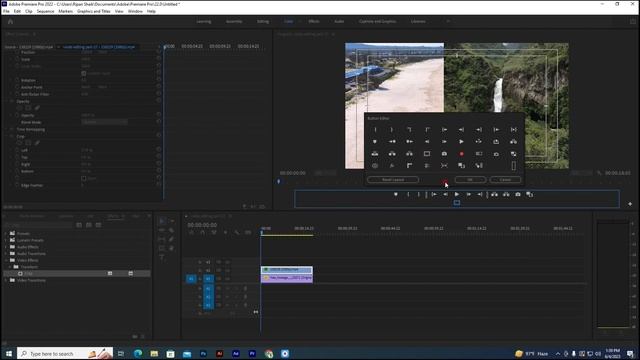This screenshot has width=640, height=360.
Task: Toggle Crop Left animation stopwatch
Action: click(x=17, y=150)
